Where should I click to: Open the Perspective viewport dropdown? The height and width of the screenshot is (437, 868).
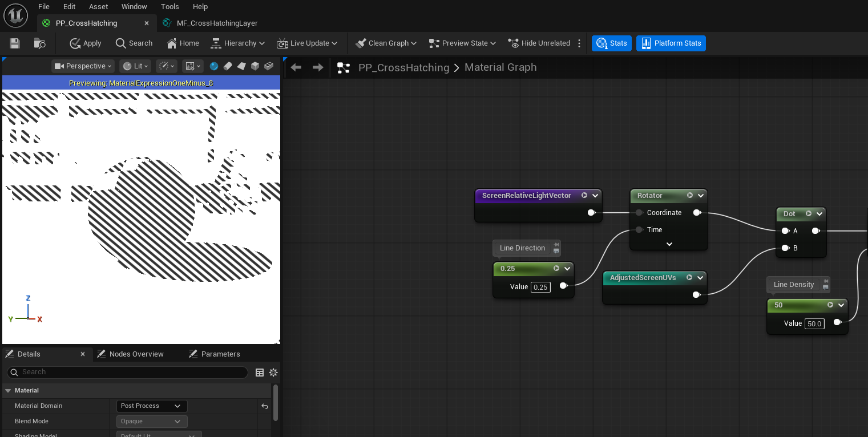click(83, 66)
